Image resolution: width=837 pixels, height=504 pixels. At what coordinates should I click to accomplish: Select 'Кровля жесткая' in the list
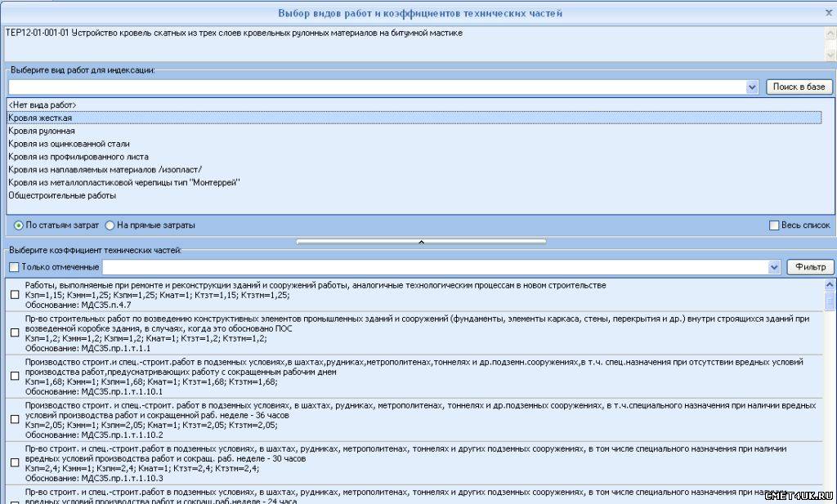(414, 118)
